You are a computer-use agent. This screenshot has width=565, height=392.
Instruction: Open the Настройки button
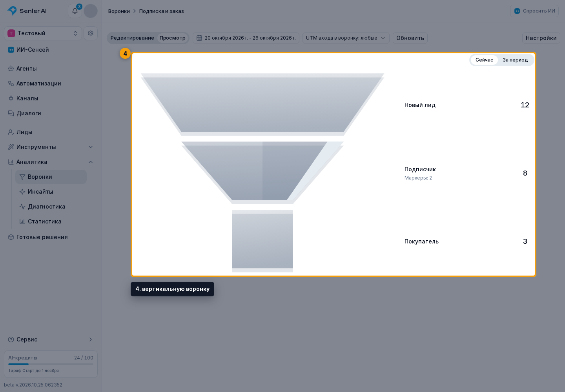541,38
